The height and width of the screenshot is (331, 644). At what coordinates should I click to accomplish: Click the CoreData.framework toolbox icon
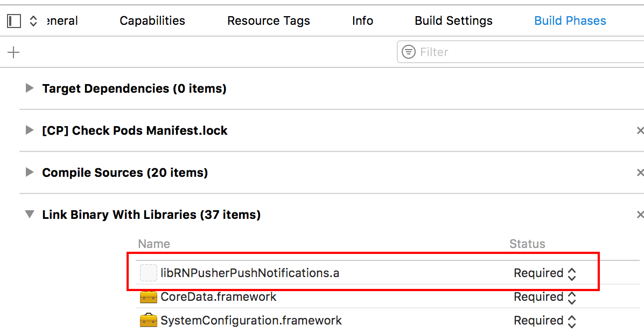(148, 296)
